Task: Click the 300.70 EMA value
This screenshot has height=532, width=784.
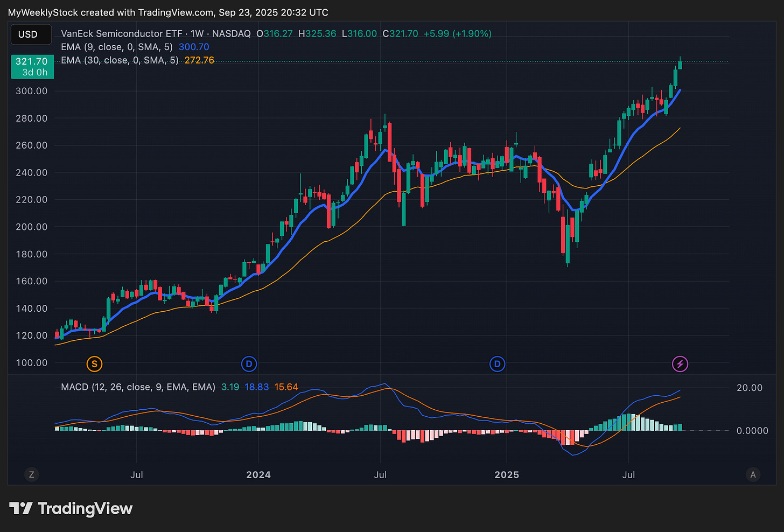Action: 194,47
